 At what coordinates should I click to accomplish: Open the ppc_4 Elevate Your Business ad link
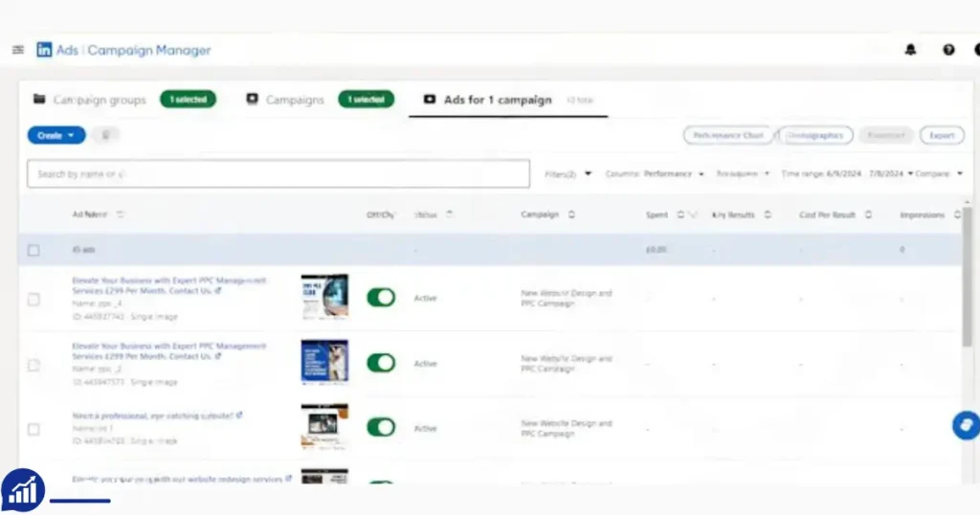[x=168, y=285]
